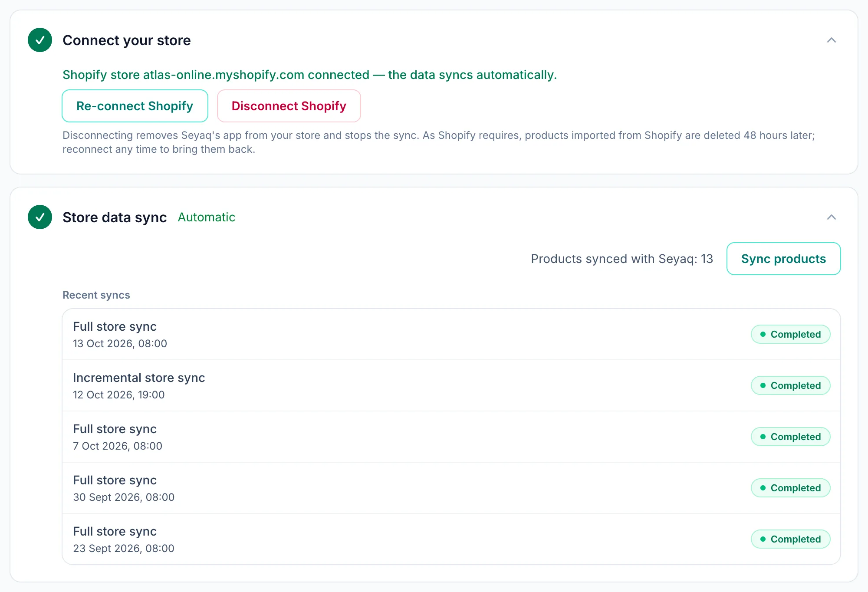868x592 pixels.
Task: Click Completed badge for 7 Oct 2026 sync
Action: click(x=791, y=437)
